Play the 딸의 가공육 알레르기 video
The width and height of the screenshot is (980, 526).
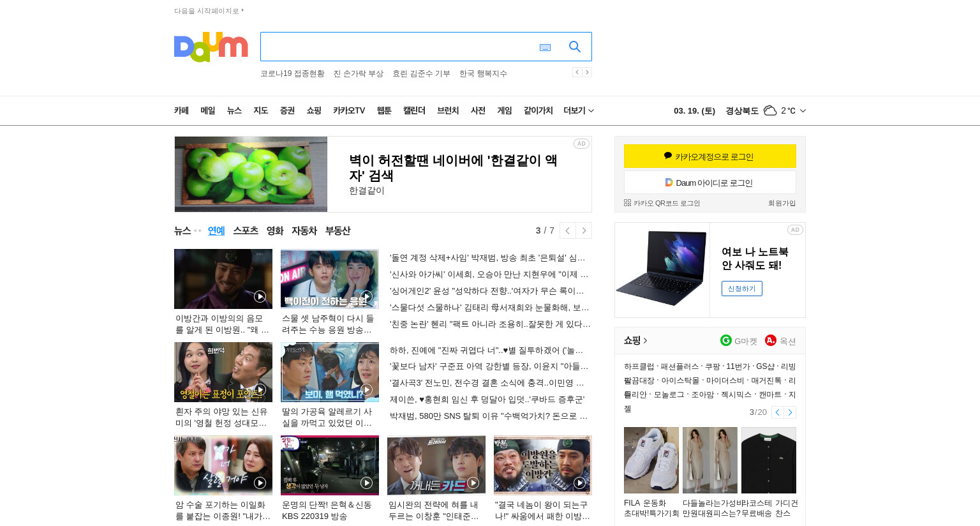pyautogui.click(x=330, y=372)
